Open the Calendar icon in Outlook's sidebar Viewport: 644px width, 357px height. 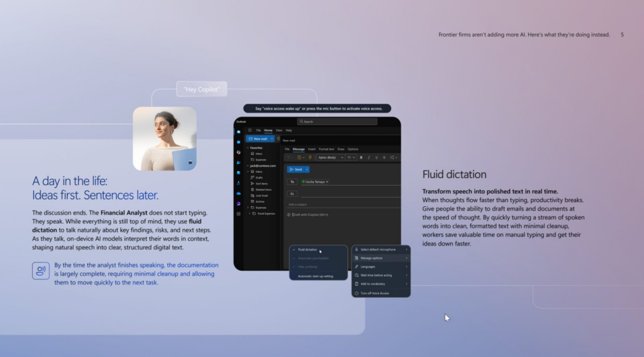click(x=238, y=142)
